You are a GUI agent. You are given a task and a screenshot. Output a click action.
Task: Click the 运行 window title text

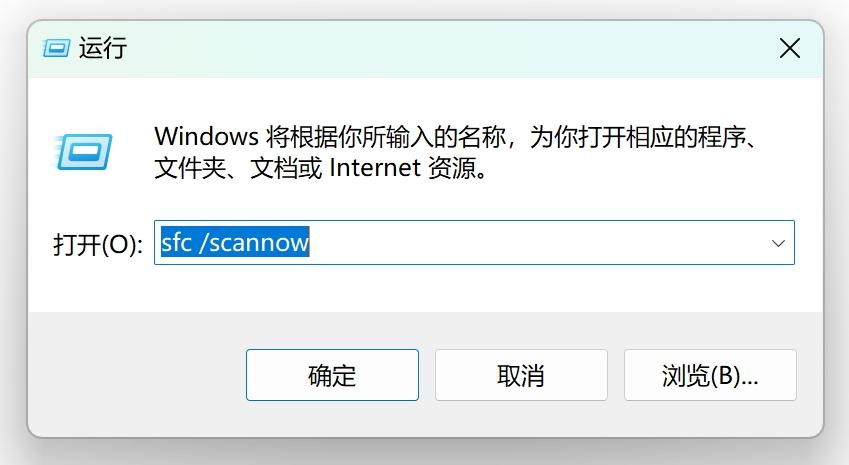pos(103,48)
